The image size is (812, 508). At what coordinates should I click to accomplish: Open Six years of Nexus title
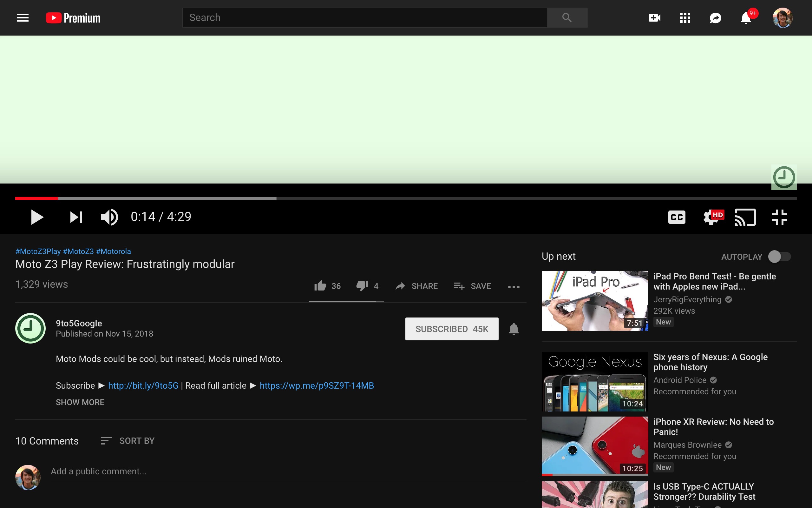pos(710,362)
